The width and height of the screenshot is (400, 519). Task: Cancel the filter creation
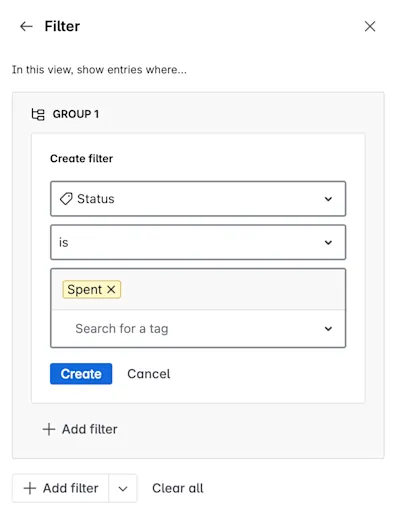tap(149, 374)
